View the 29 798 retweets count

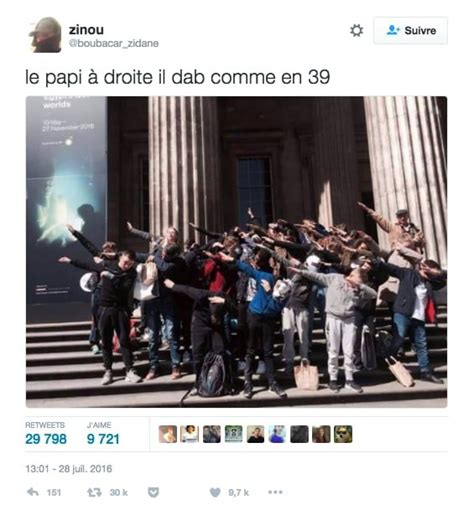pos(46,439)
